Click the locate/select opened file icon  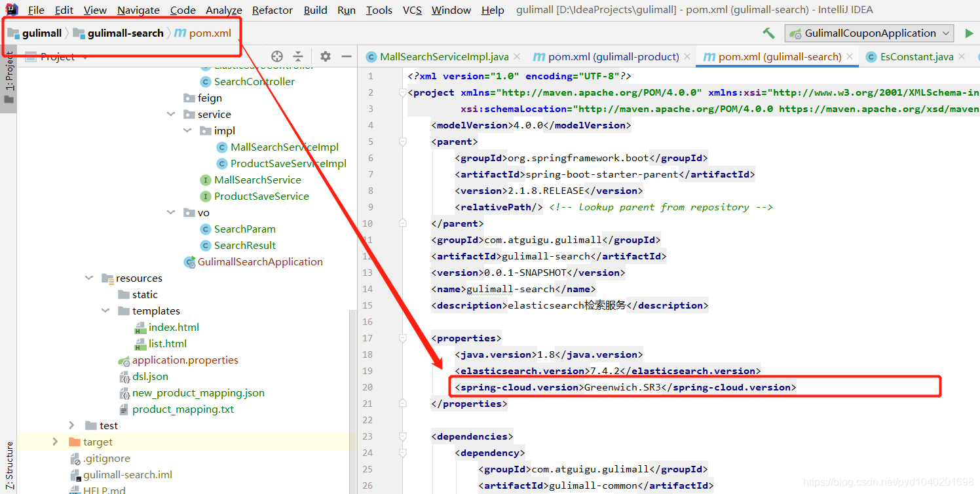(277, 56)
